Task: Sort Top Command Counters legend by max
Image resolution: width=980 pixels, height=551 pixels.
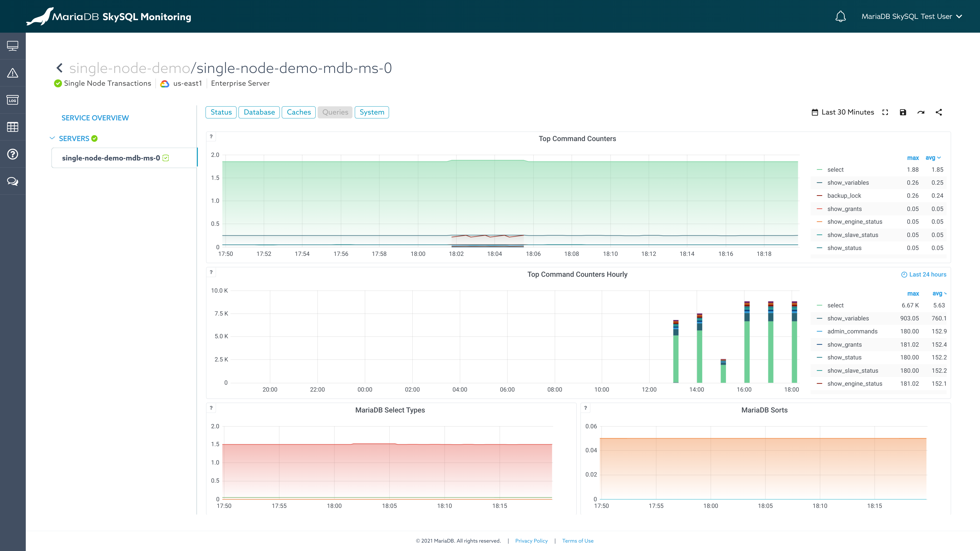Action: 913,158
